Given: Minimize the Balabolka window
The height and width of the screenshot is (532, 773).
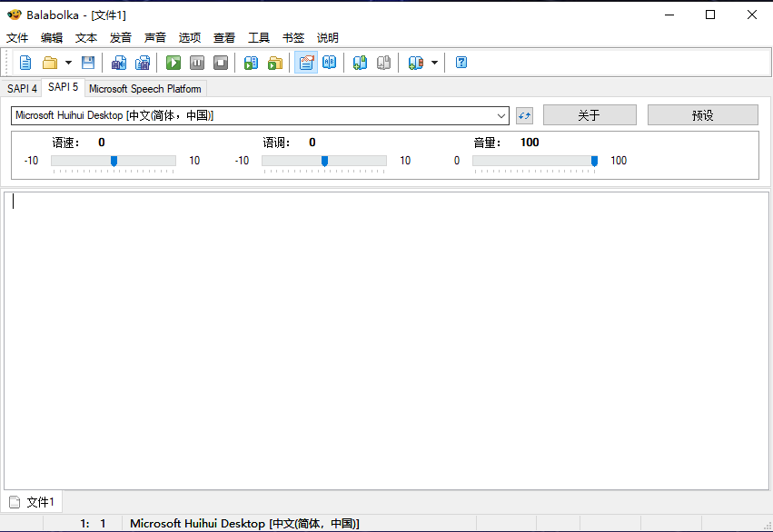Looking at the screenshot, I should pos(669,15).
